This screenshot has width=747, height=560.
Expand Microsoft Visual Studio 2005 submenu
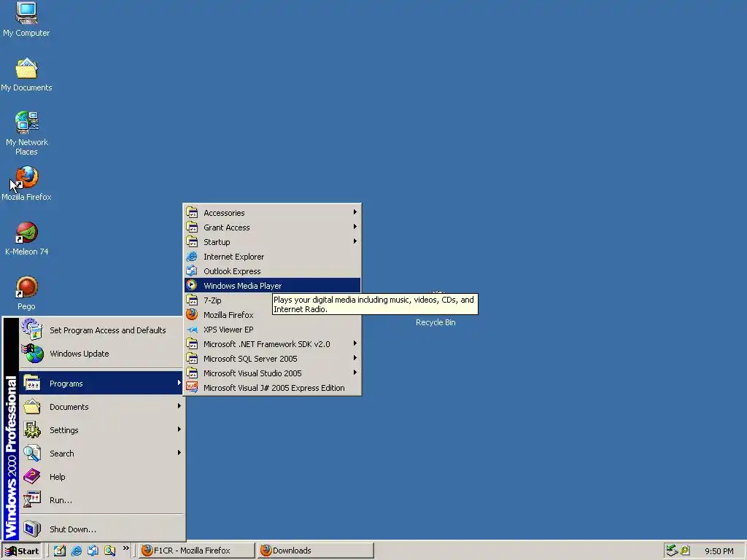(x=272, y=373)
